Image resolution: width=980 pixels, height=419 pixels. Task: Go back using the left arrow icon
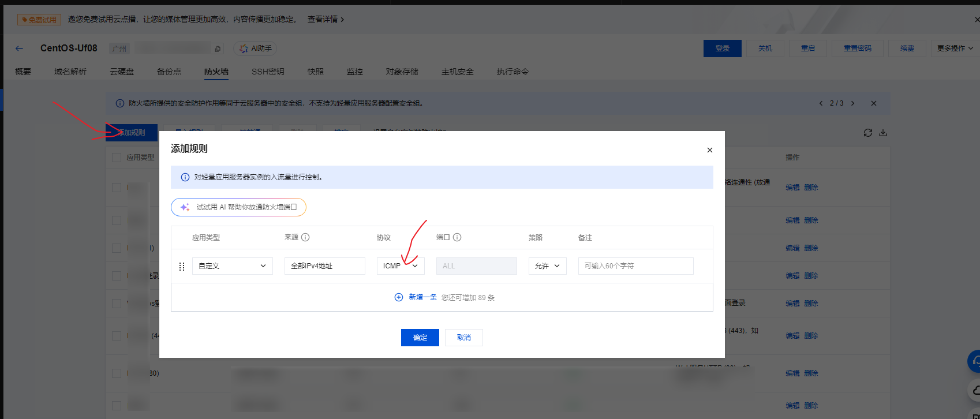(19, 48)
